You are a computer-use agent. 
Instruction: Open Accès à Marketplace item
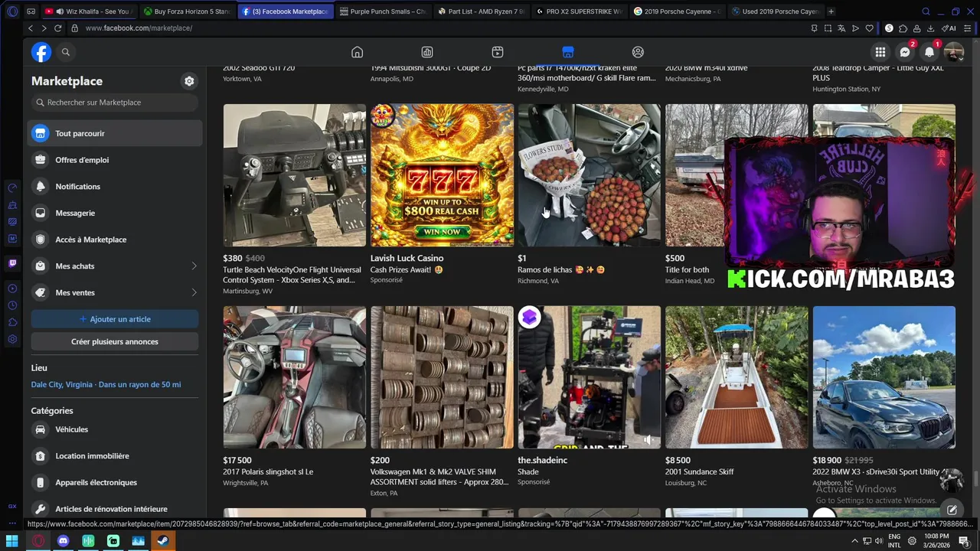click(115, 240)
